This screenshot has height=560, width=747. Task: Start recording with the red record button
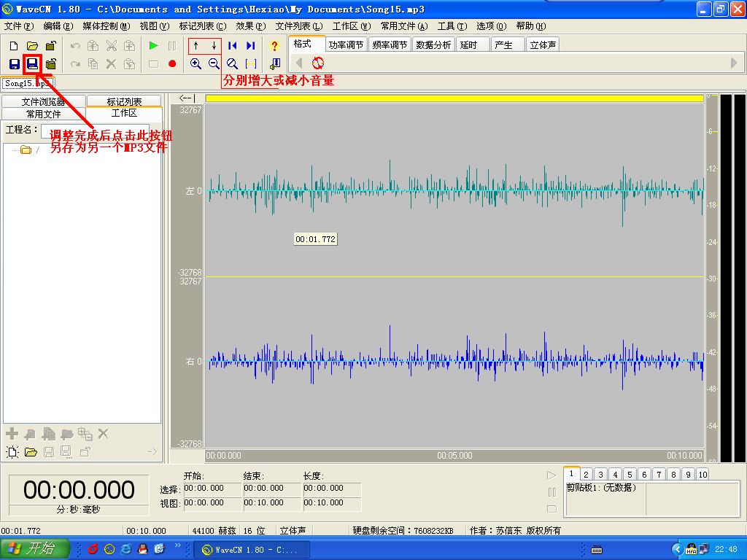[x=172, y=64]
